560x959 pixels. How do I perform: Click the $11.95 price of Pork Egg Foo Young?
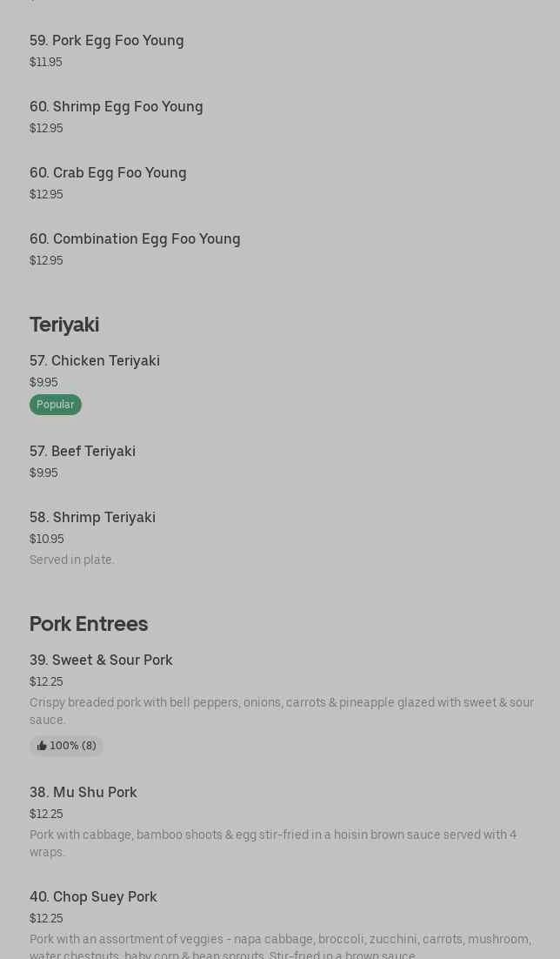[x=46, y=62]
